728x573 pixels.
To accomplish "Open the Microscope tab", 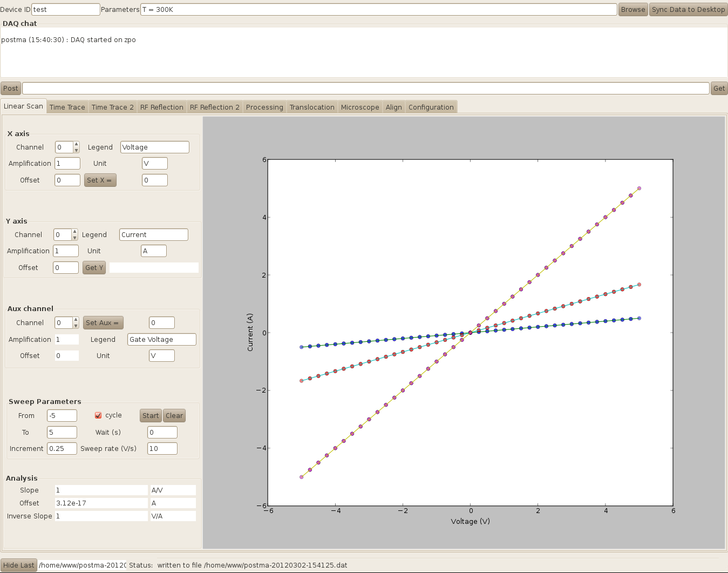I will point(360,107).
